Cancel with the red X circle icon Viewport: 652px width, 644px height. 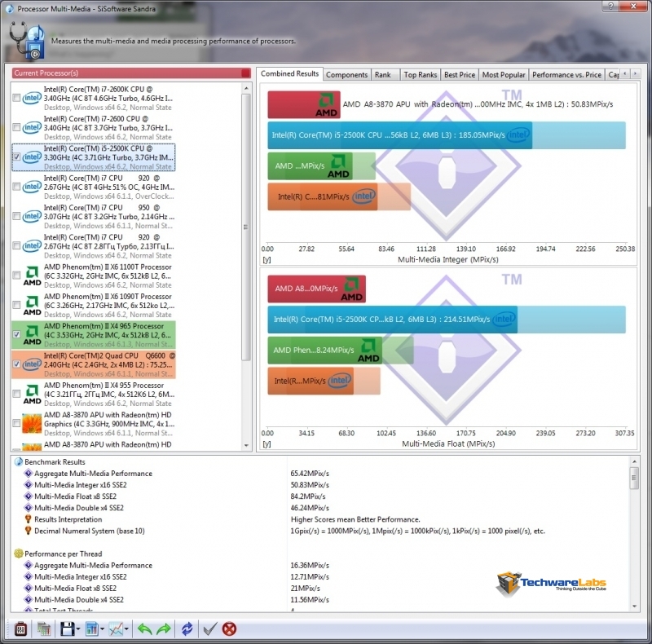[229, 629]
